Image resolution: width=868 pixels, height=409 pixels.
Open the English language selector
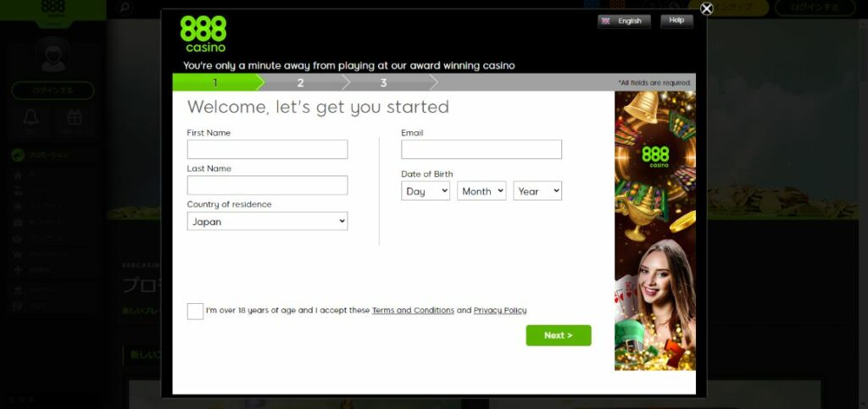(x=624, y=21)
